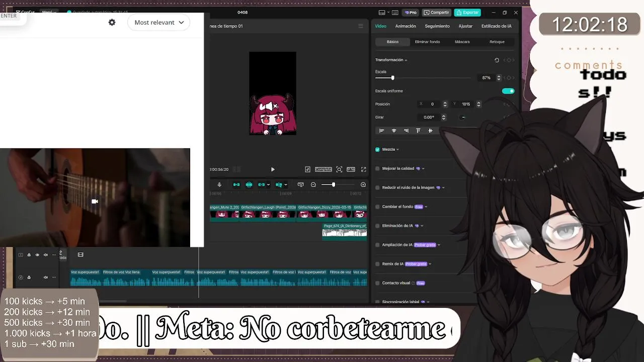Enable Contacto visual checkbox
Viewport: 644px width, 362px height.
377,283
